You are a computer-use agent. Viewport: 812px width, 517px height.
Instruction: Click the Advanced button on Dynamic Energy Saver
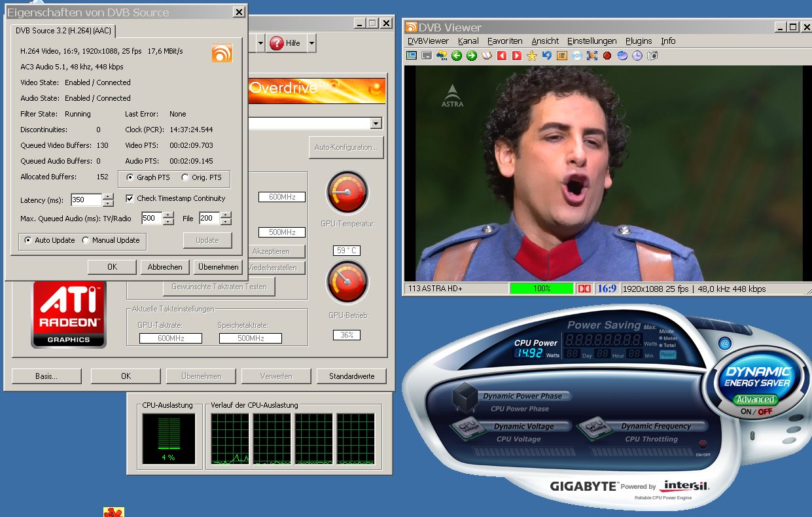(x=755, y=399)
